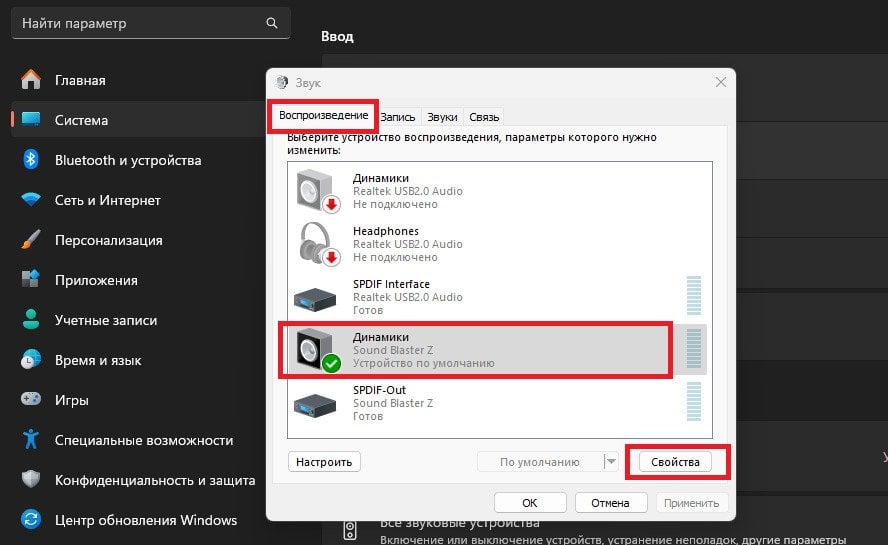The image size is (888, 545).
Task: Click Отмена in the Звук dialog
Action: coord(610,503)
